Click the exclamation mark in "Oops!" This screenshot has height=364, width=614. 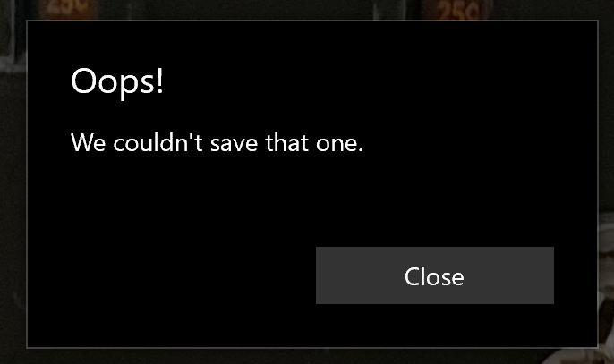click(x=159, y=80)
